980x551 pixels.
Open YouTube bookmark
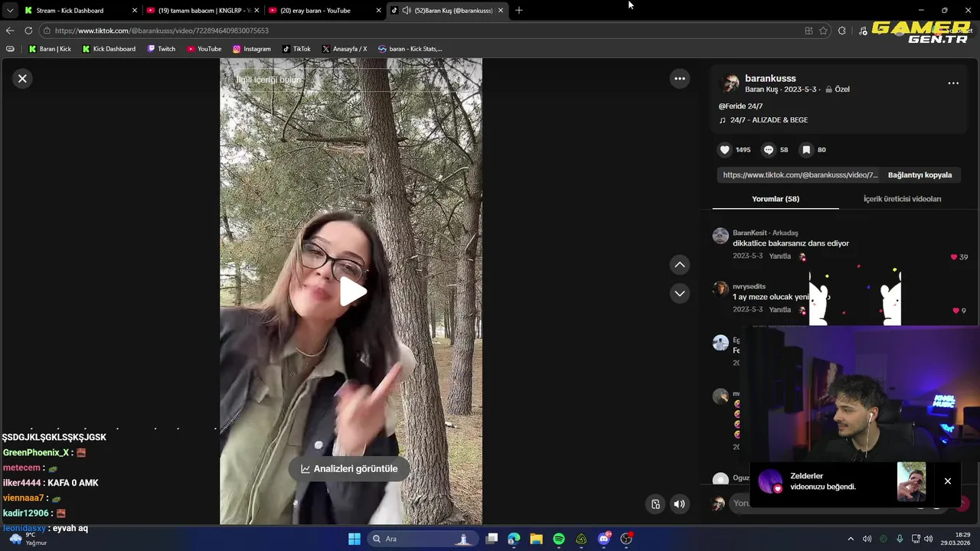204,49
